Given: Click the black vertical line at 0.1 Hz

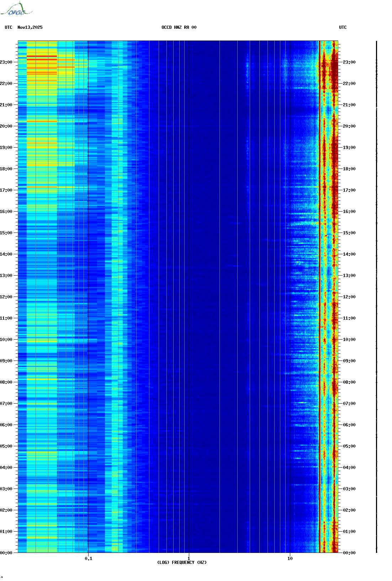Looking at the screenshot, I should (88, 297).
